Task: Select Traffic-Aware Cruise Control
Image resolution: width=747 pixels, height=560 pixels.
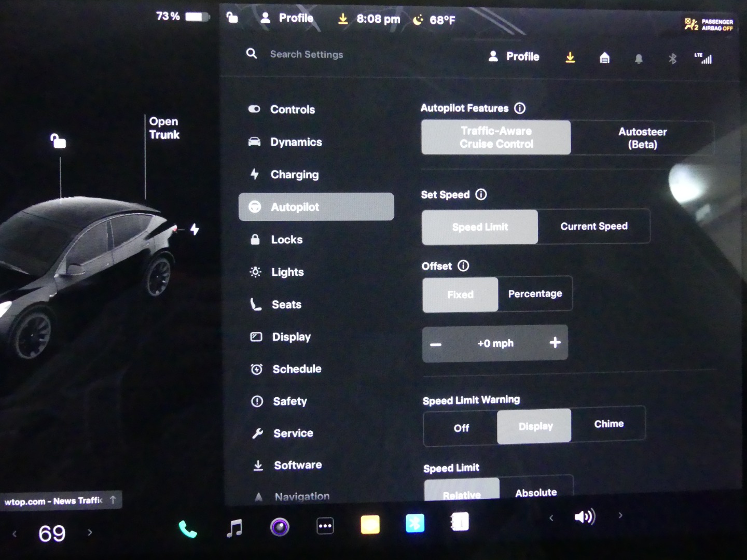Action: click(x=496, y=137)
